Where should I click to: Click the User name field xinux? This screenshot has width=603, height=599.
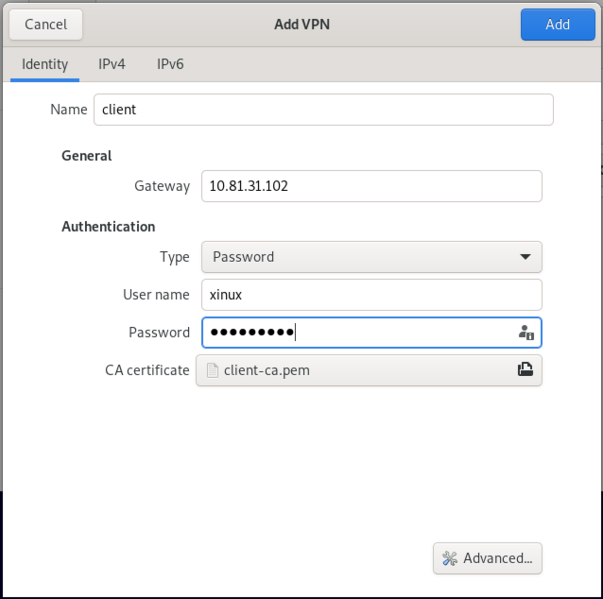[x=371, y=295]
